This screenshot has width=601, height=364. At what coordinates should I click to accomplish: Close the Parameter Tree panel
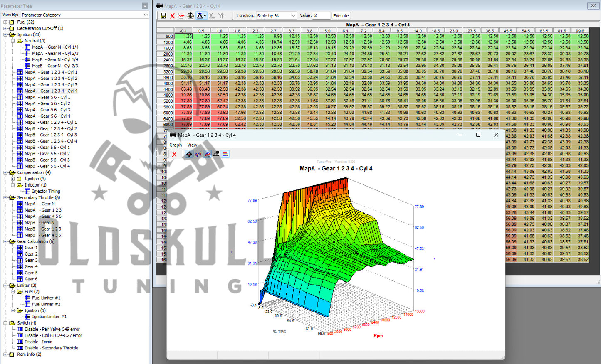point(145,6)
